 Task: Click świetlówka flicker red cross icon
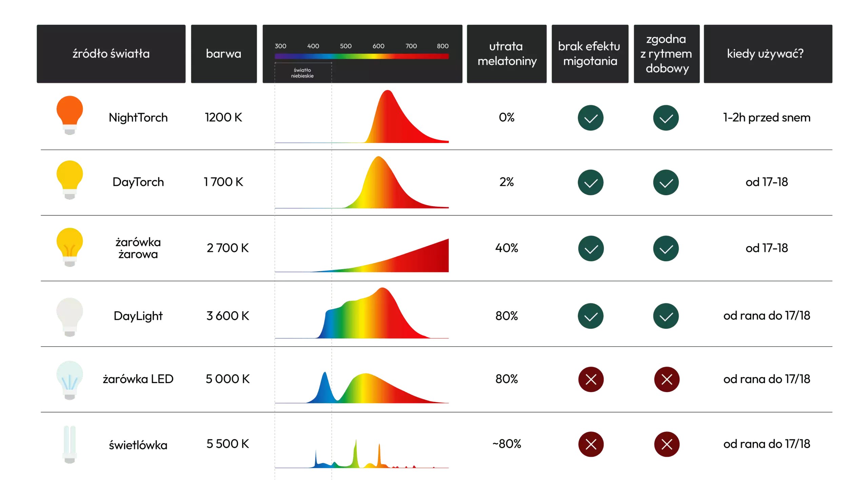(x=591, y=444)
